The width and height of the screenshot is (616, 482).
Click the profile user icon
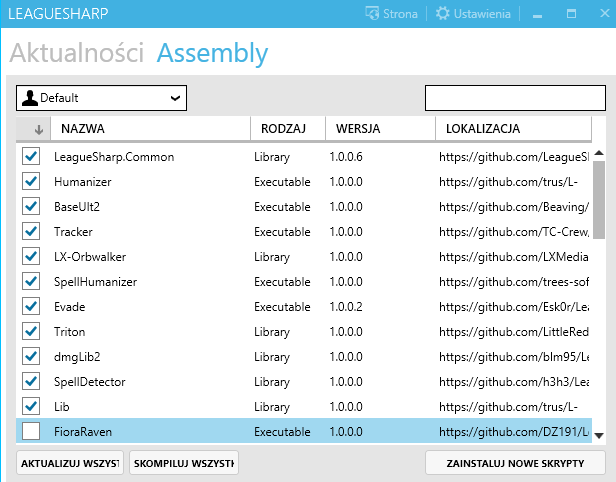[x=29, y=98]
